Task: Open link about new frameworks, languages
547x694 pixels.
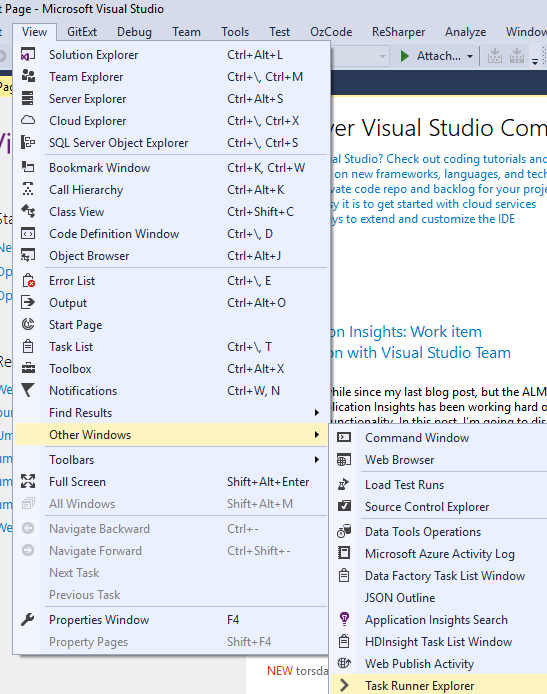Action: coord(440,174)
